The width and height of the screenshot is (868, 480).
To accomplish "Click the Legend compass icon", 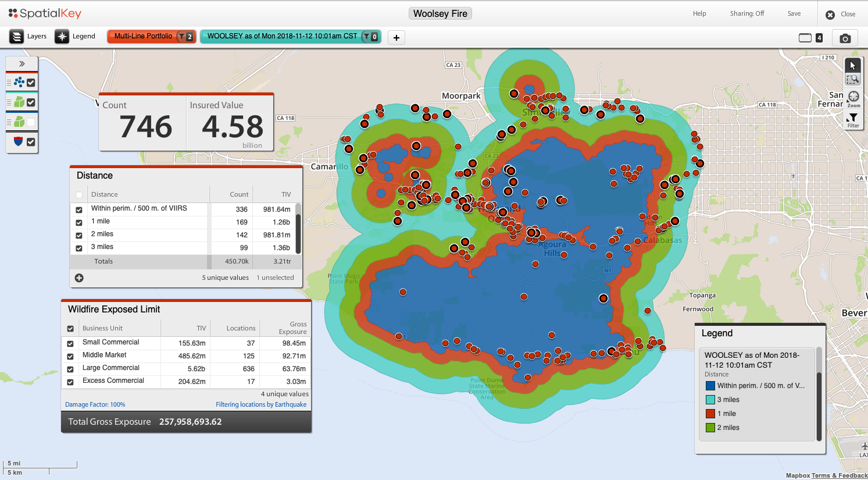I will (62, 37).
